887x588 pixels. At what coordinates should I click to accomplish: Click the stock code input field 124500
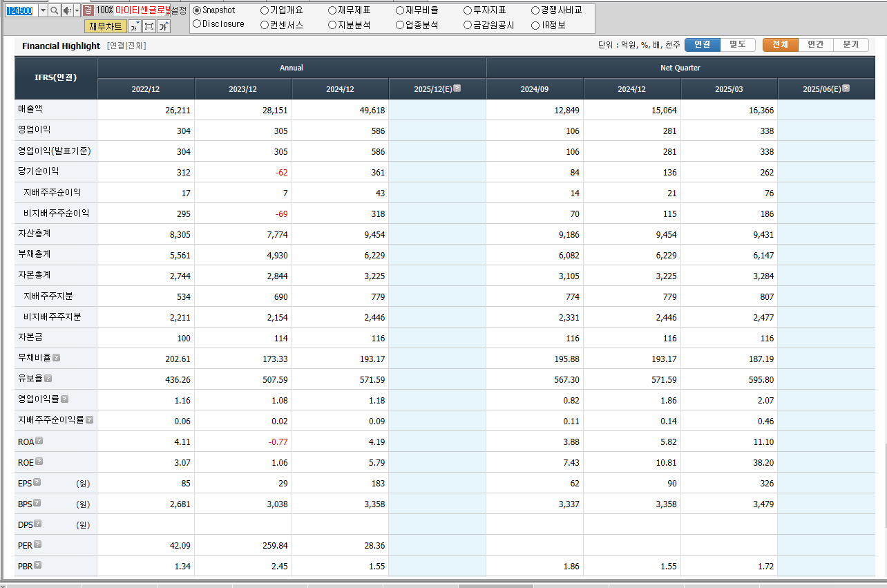[x=21, y=10]
